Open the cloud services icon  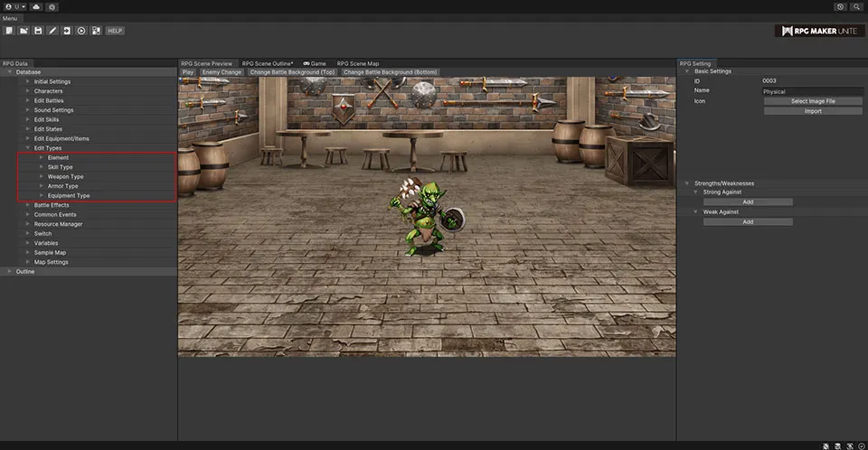35,6
